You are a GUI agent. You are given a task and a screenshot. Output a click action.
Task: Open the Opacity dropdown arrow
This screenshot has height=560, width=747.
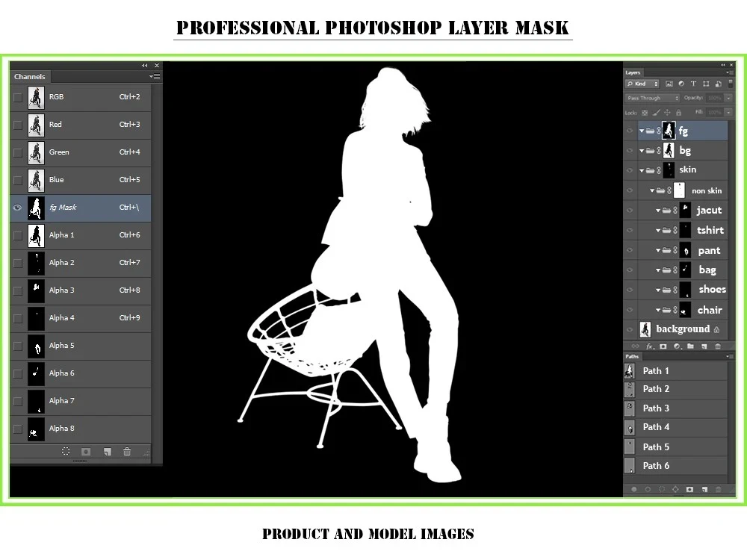728,98
